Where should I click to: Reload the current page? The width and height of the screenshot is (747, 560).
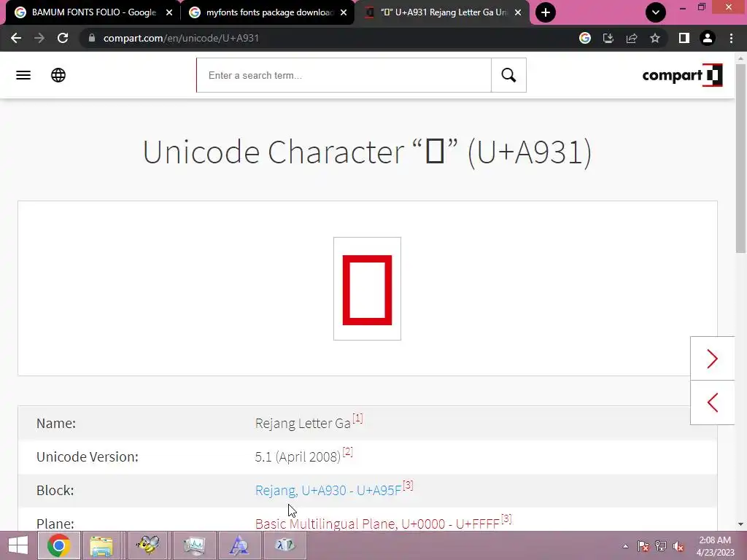pos(63,38)
